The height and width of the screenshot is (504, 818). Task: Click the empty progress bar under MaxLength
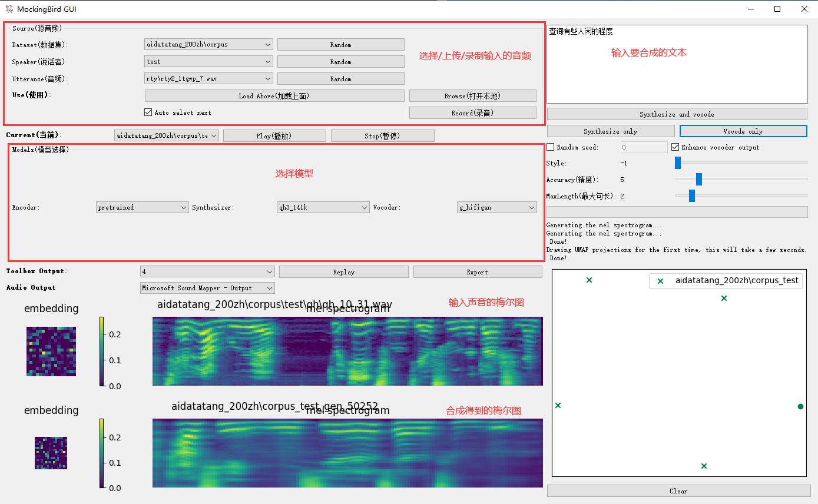677,212
